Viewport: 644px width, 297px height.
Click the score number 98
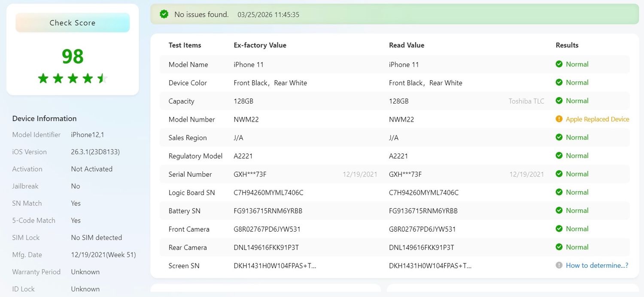point(73,56)
